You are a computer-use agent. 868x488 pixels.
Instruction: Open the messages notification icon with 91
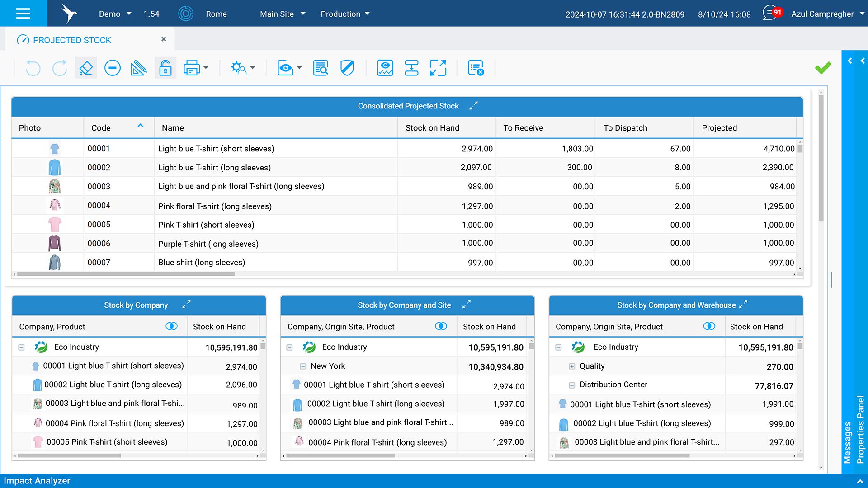[x=772, y=13]
